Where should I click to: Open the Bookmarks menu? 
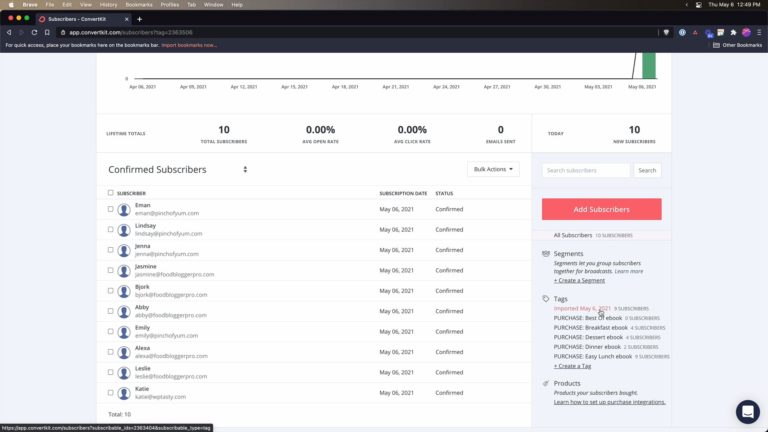pyautogui.click(x=139, y=4)
